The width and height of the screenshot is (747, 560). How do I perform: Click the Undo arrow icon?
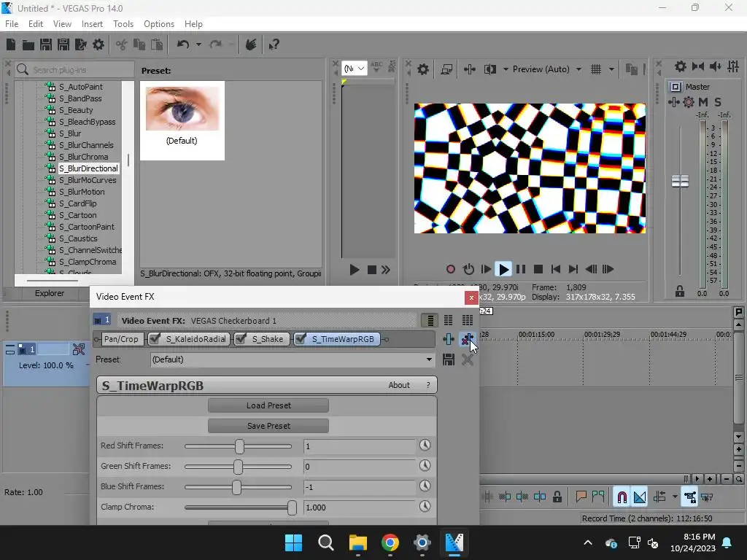(183, 44)
